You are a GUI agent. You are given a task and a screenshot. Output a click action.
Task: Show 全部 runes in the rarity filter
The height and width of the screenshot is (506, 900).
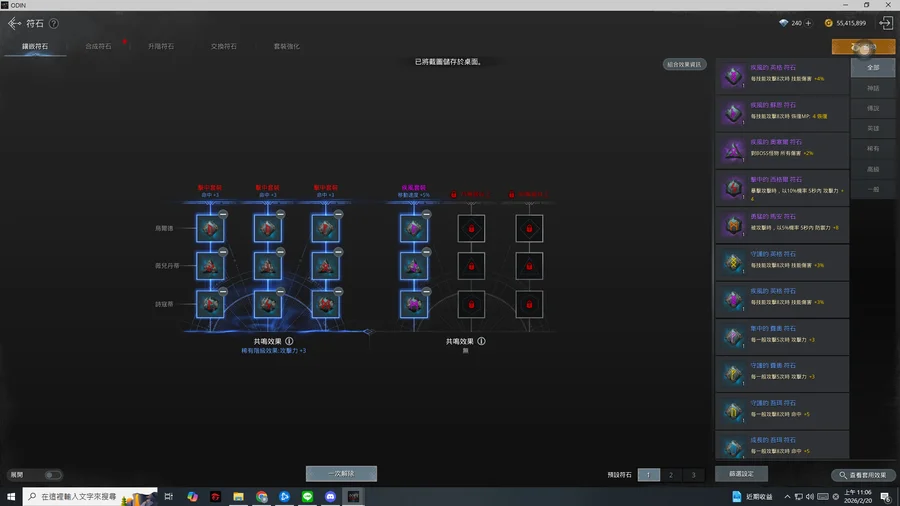coord(873,68)
